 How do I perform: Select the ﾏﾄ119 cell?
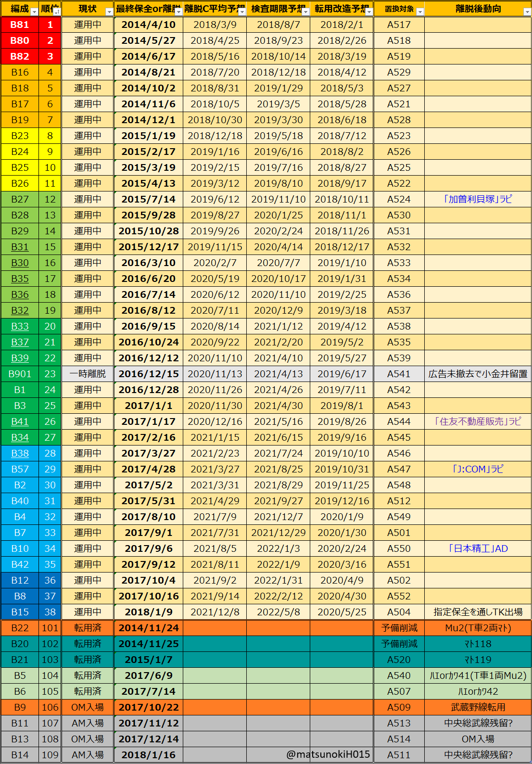tap(478, 660)
